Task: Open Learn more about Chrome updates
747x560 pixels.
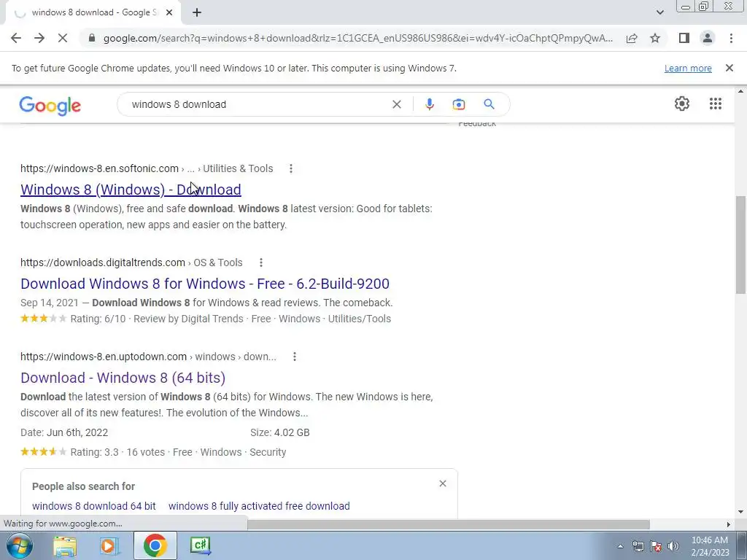Action: [x=688, y=68]
